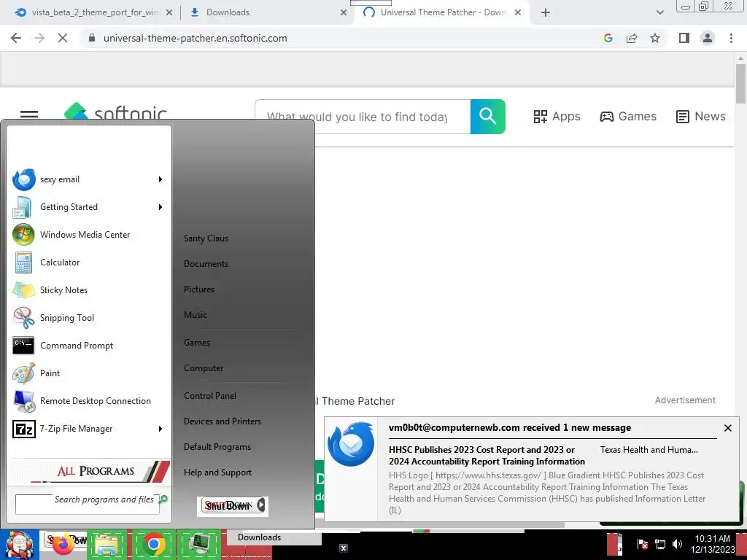Click the Shut Down button
This screenshot has height=560, width=747.
pos(228,506)
